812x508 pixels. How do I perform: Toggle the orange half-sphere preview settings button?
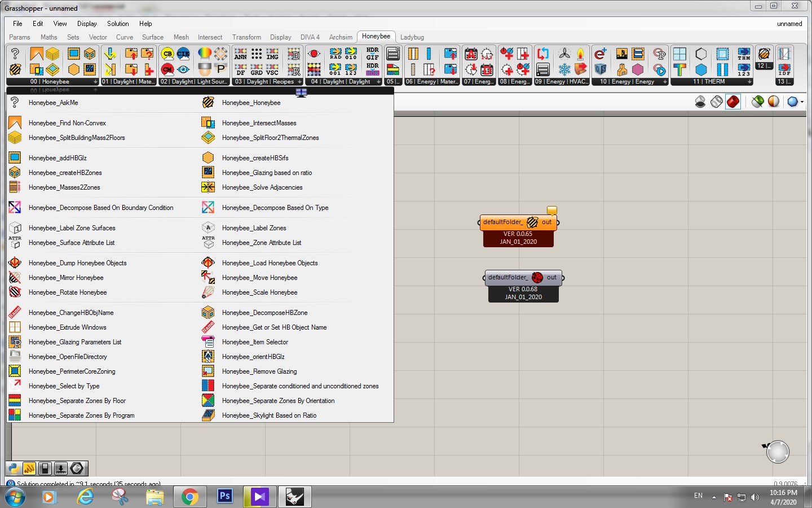click(x=774, y=102)
